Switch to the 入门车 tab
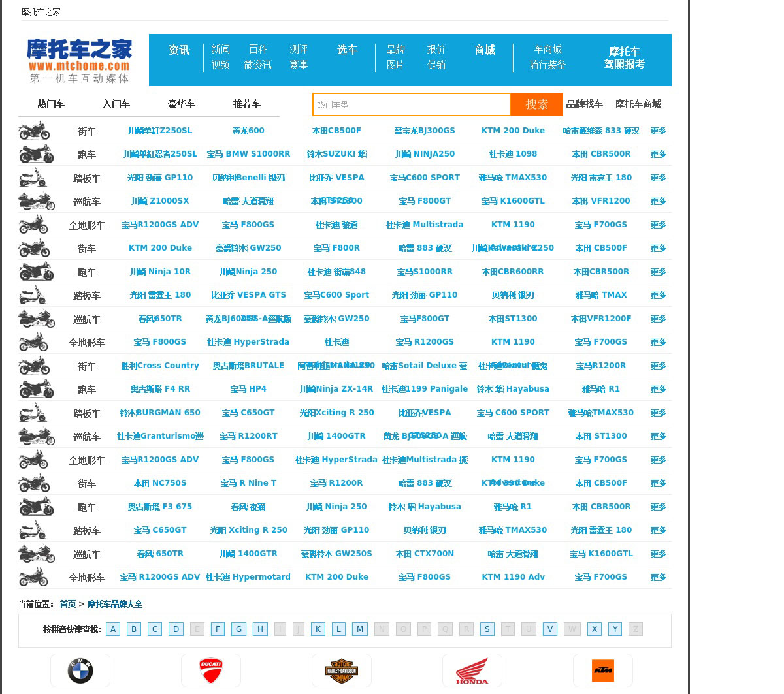This screenshot has width=784, height=694. (x=116, y=104)
